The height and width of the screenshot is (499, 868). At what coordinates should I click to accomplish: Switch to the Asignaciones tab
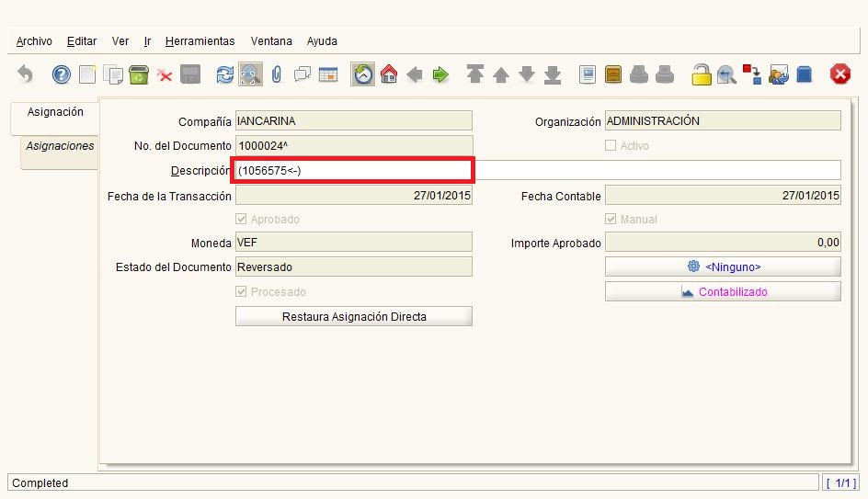pos(60,146)
